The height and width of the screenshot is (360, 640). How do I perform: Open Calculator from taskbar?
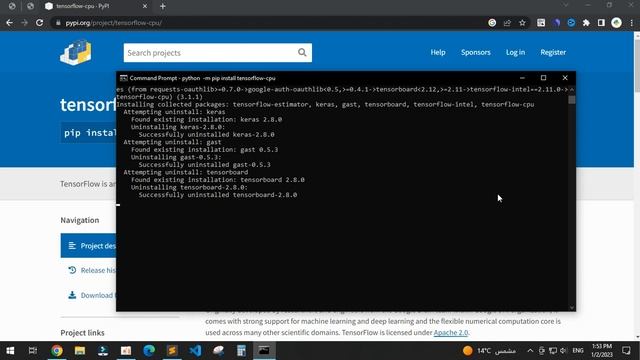pos(241,351)
